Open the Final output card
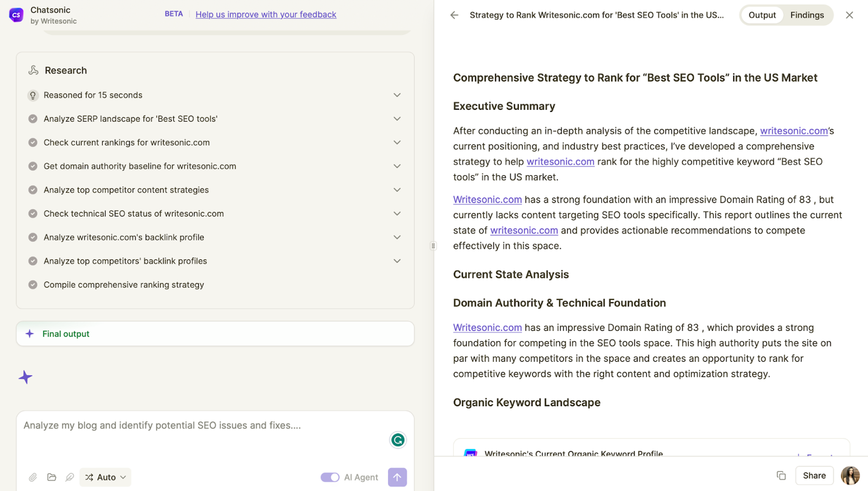The image size is (868, 491). tap(215, 334)
